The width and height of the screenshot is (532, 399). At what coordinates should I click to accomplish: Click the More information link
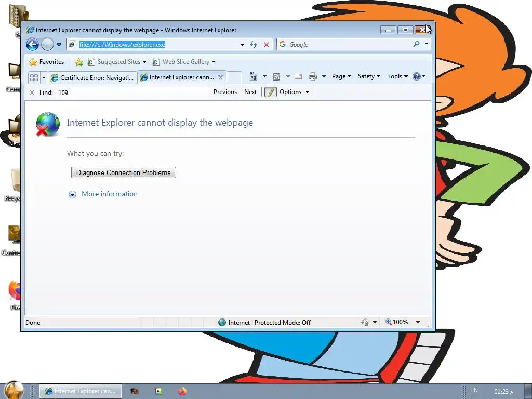click(x=110, y=194)
